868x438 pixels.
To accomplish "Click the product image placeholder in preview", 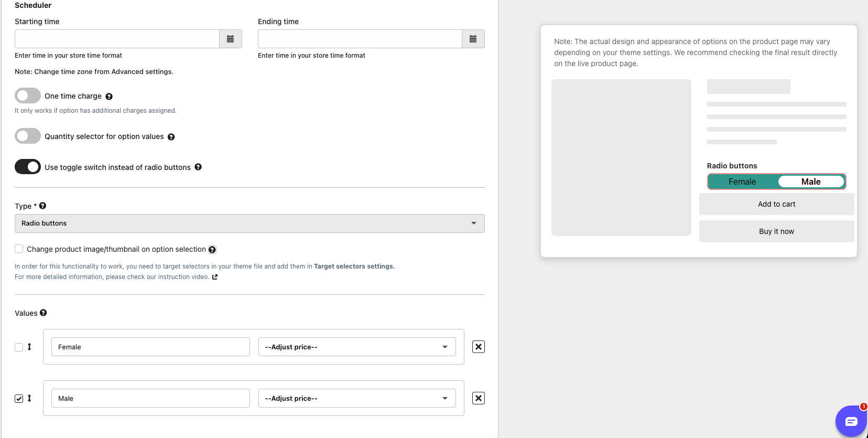I will click(x=621, y=157).
